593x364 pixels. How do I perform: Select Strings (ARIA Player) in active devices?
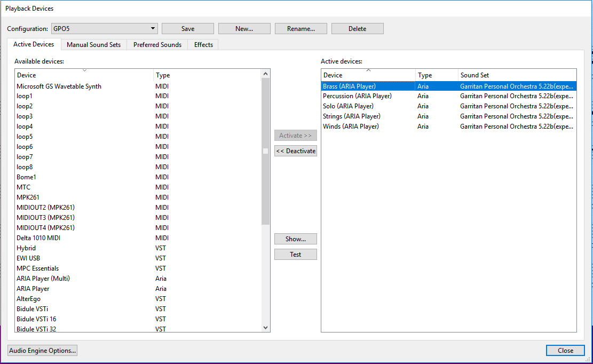pyautogui.click(x=352, y=116)
